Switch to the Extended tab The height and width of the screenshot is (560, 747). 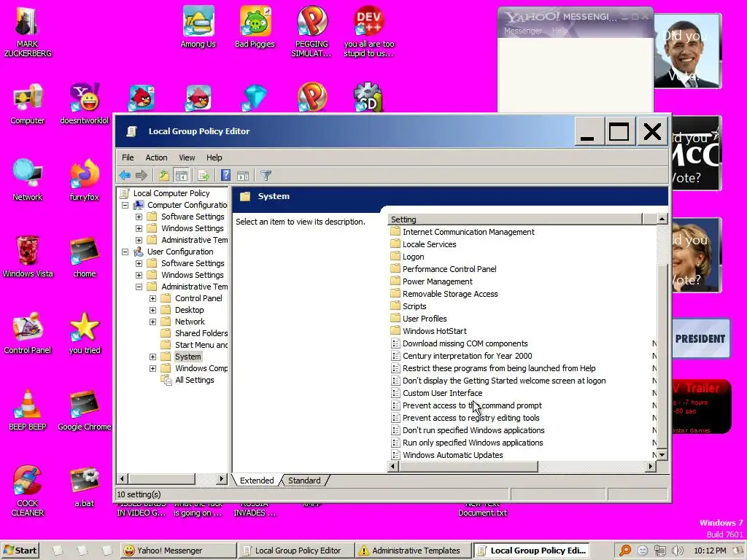(257, 481)
